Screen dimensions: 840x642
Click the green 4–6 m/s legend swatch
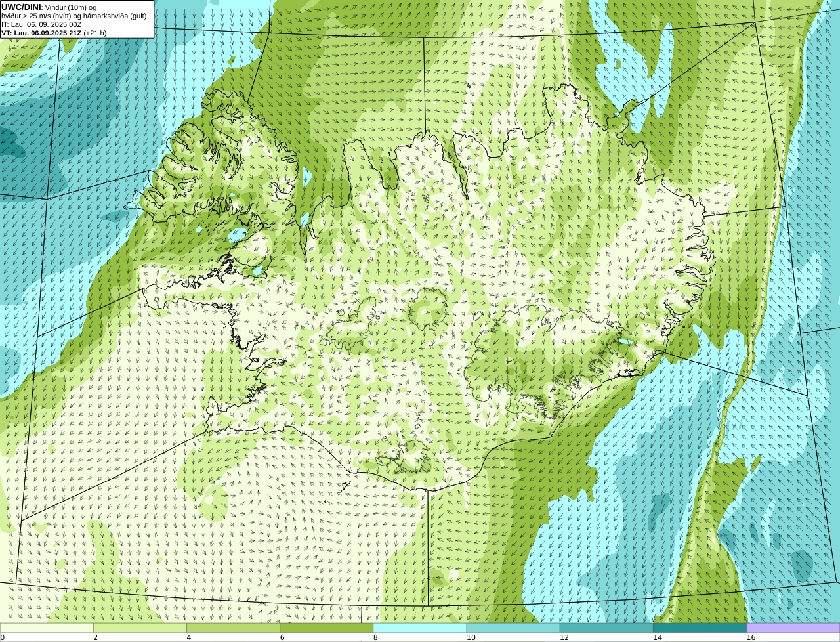(x=233, y=628)
